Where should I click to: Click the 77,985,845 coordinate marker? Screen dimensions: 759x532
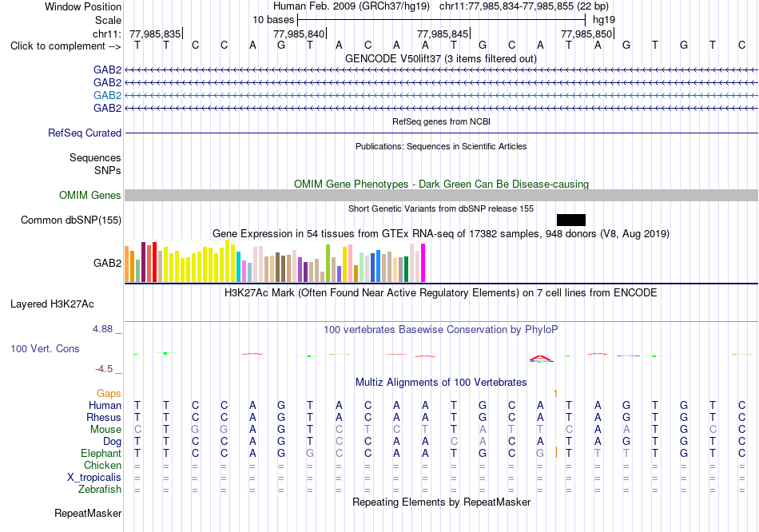click(443, 34)
